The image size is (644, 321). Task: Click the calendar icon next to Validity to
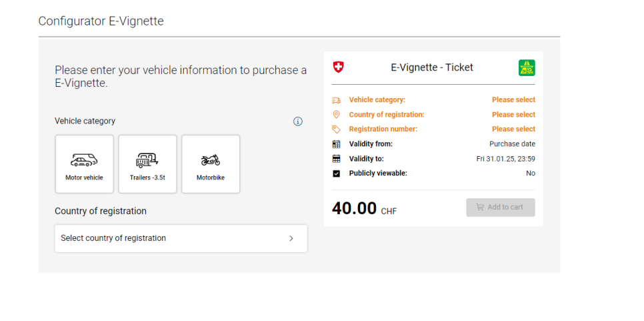337,159
